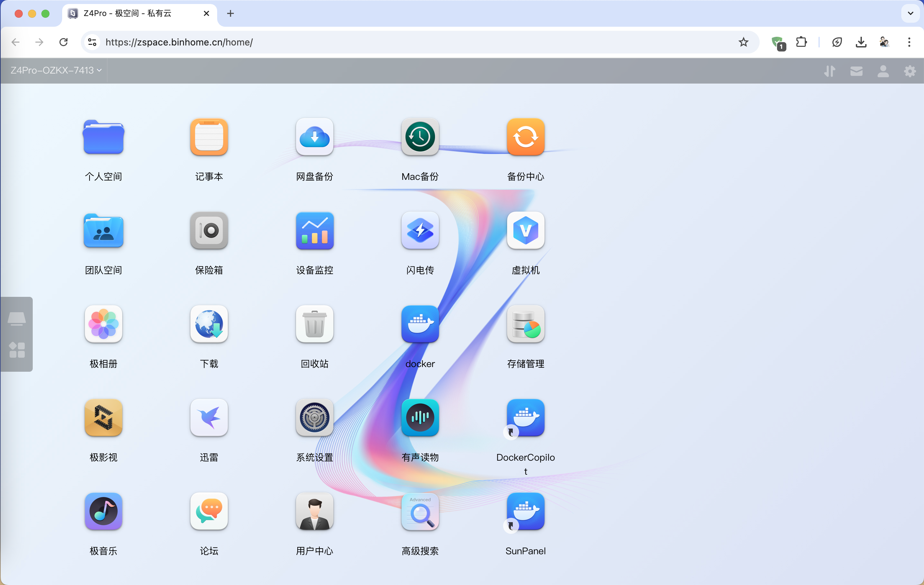Open the app grid in side panel
924x585 pixels.
pyautogui.click(x=16, y=350)
